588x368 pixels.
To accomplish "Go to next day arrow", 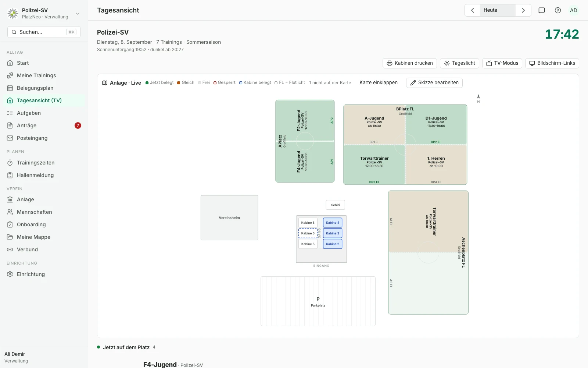I will pyautogui.click(x=523, y=10).
